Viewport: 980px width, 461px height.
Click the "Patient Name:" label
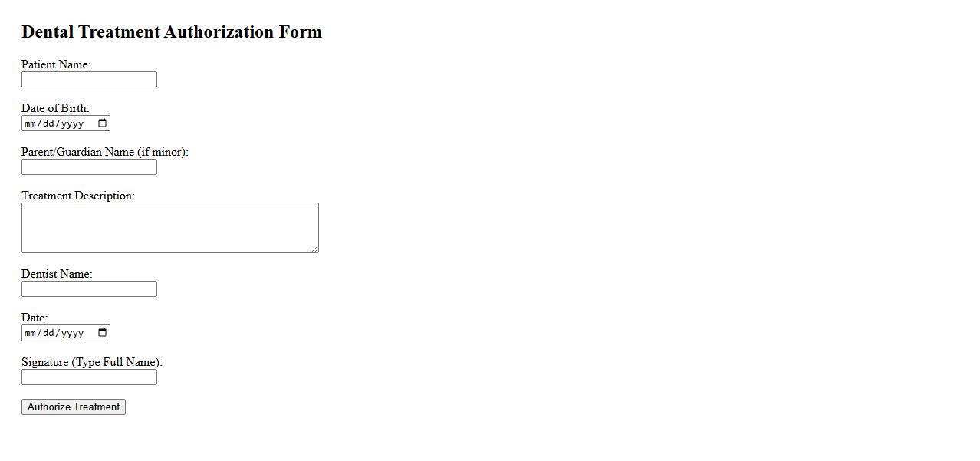[x=56, y=64]
